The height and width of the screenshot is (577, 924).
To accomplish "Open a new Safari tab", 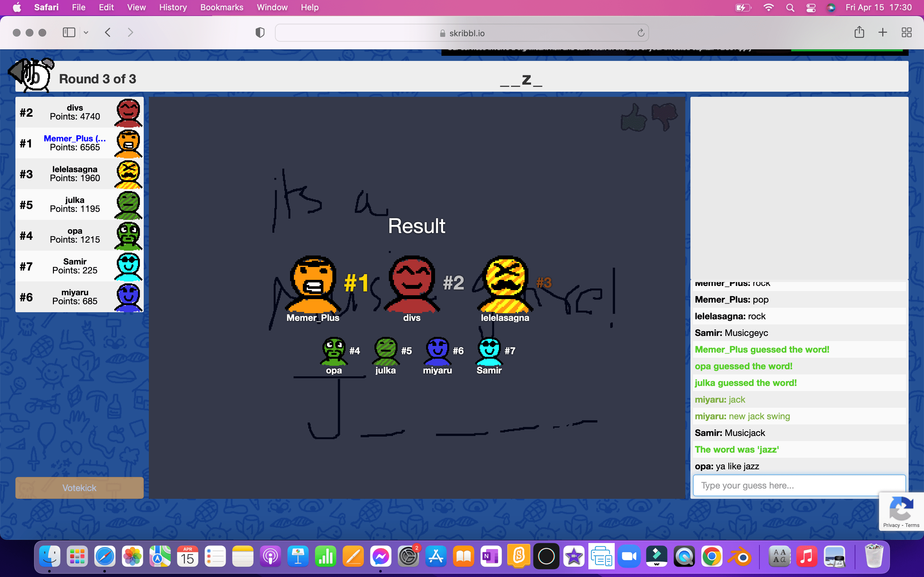I will [x=883, y=32].
